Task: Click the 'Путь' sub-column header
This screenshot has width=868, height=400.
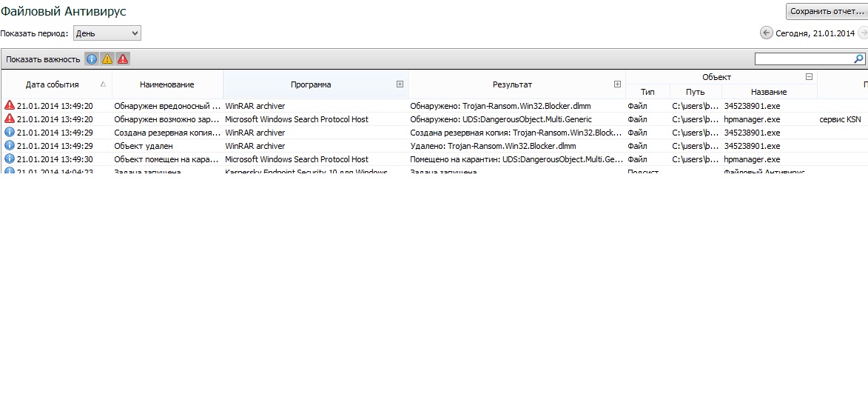Action: click(695, 92)
